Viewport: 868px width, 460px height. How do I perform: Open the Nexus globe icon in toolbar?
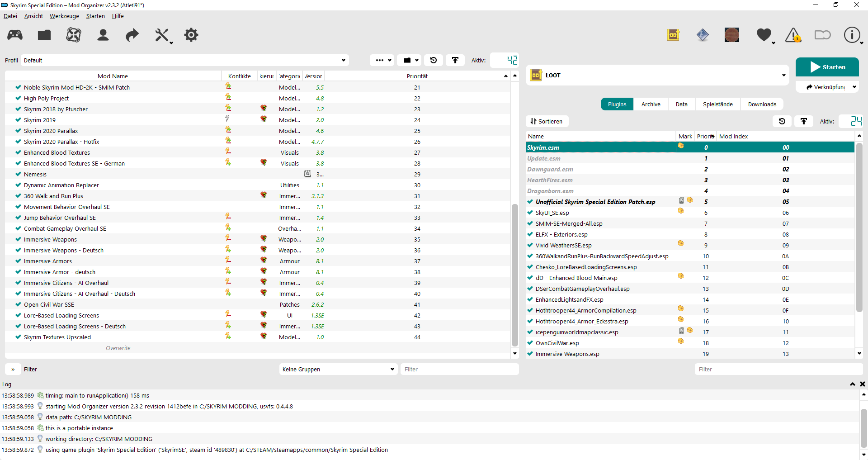tap(74, 35)
